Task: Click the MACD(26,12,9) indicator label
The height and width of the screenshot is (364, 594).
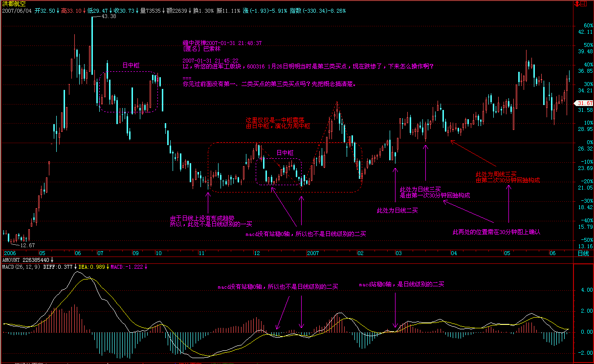Action: 22,267
